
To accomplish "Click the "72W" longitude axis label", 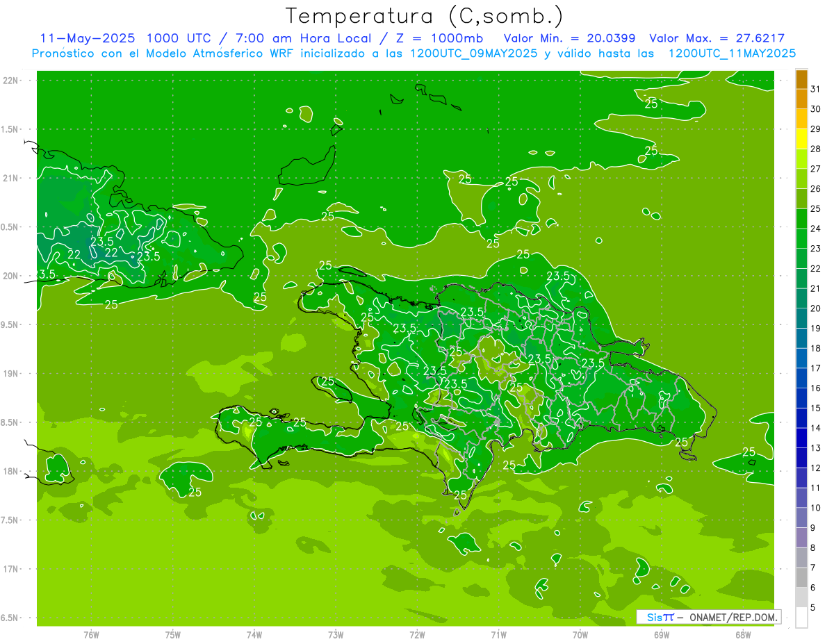I will pos(417,635).
